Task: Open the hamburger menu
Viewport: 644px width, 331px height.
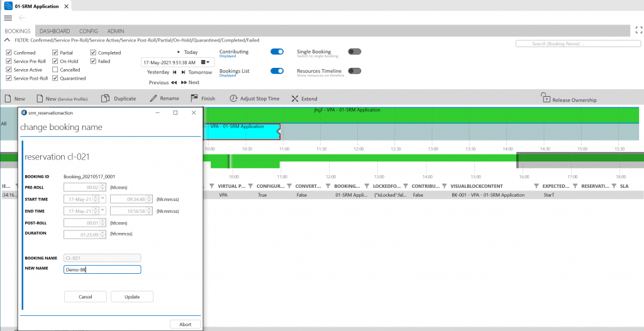Action: coord(8,18)
